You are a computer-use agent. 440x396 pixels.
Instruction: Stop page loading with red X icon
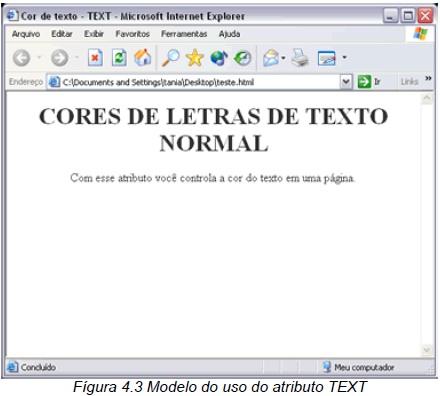pos(95,58)
